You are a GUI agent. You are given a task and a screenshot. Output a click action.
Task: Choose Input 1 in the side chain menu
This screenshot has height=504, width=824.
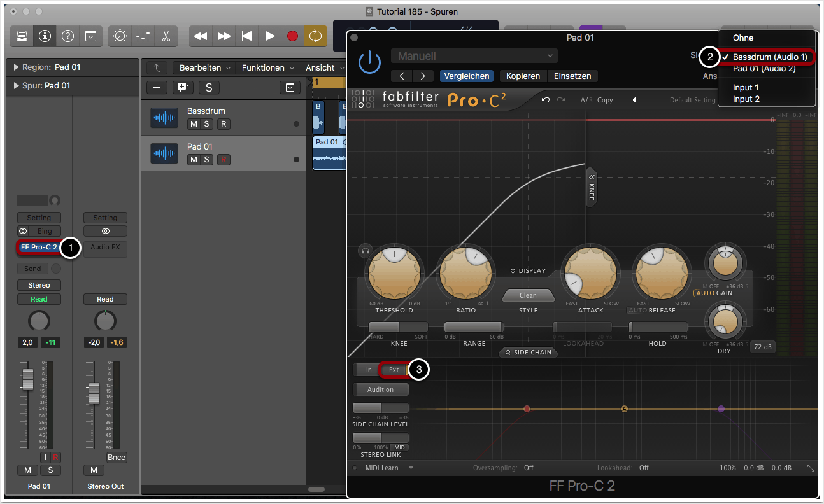point(746,88)
